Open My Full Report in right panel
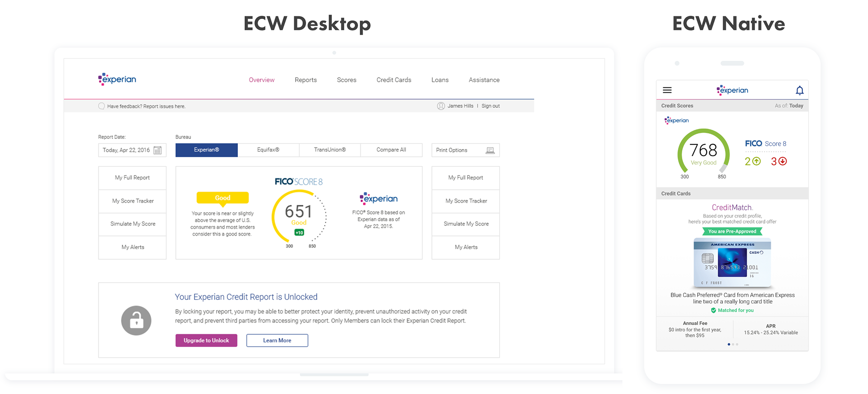The height and width of the screenshot is (394, 868). pyautogui.click(x=465, y=178)
